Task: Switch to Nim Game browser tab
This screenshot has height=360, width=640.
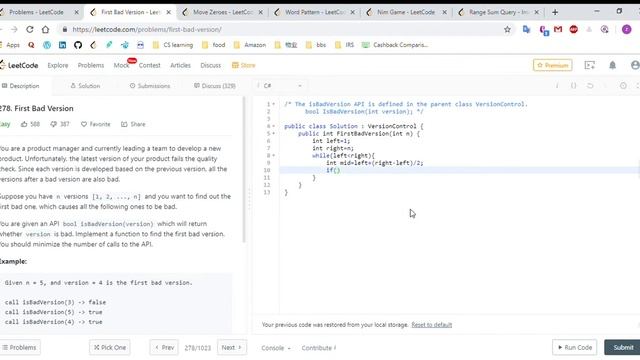Action: click(406, 12)
